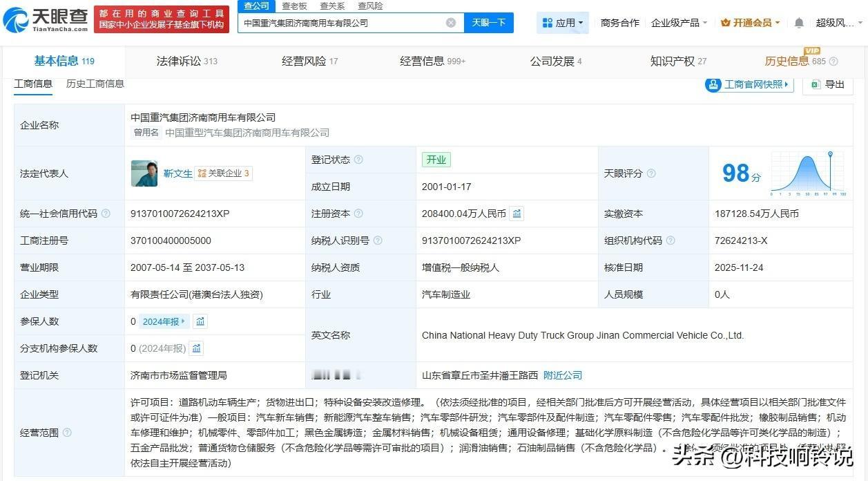The image size is (868, 481).
Task: Show help for unified social credit code
Action: (106, 214)
